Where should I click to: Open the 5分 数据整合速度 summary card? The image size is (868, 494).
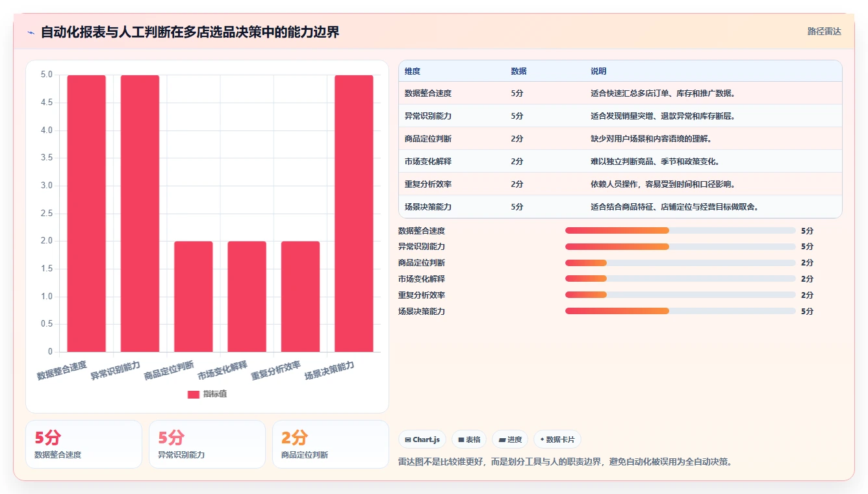coord(84,444)
